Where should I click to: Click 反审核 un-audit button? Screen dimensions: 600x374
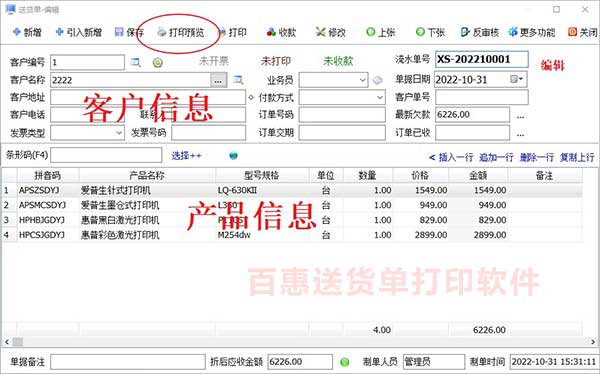point(480,33)
